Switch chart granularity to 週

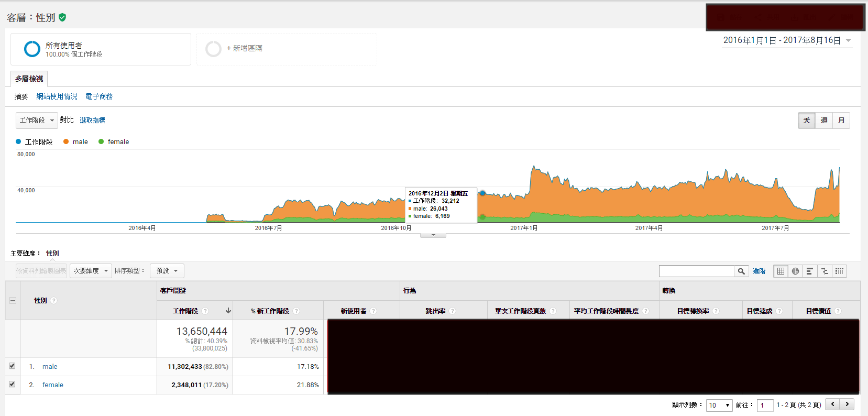[824, 121]
